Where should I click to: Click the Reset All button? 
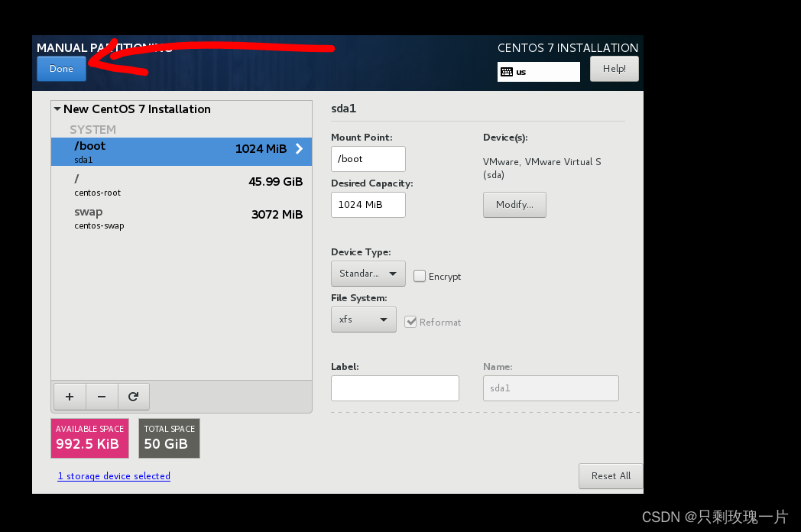point(611,475)
